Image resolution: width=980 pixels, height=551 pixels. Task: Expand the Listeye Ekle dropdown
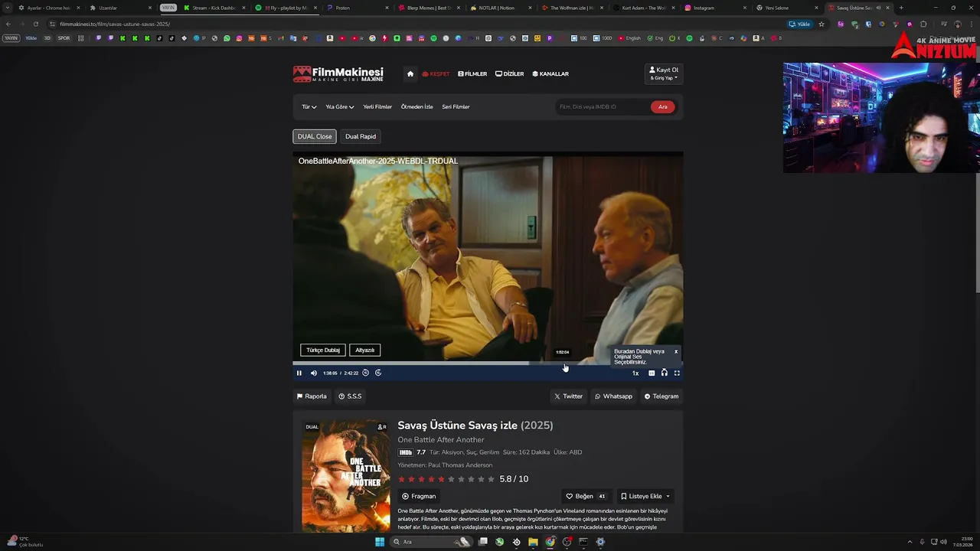[x=645, y=497]
